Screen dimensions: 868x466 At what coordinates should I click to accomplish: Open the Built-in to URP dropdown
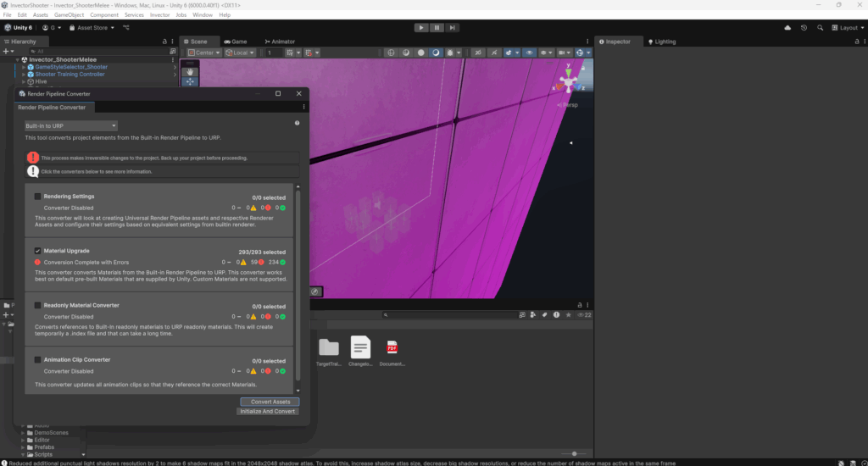(x=70, y=126)
